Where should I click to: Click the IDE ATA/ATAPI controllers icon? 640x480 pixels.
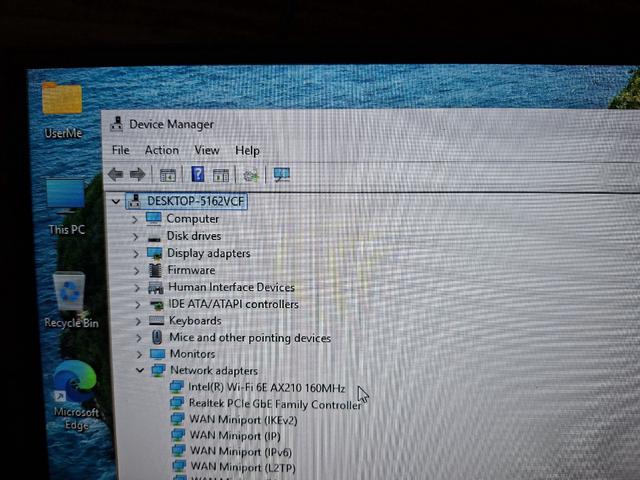click(x=156, y=304)
